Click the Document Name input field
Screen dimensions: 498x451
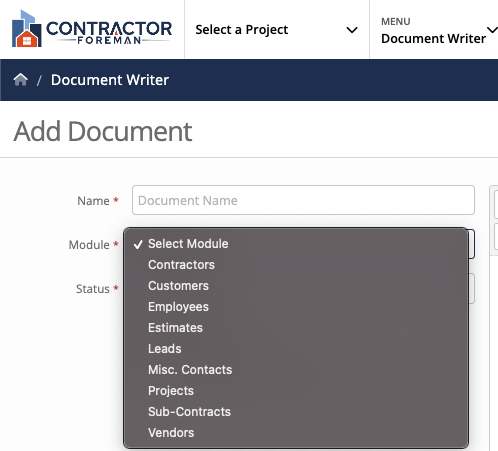pos(303,200)
